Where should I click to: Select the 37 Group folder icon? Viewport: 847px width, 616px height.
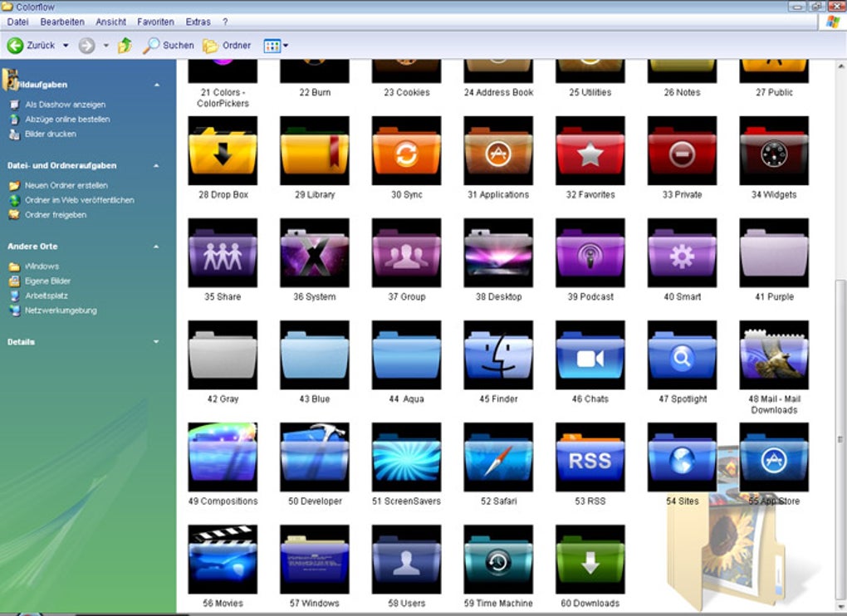[406, 252]
